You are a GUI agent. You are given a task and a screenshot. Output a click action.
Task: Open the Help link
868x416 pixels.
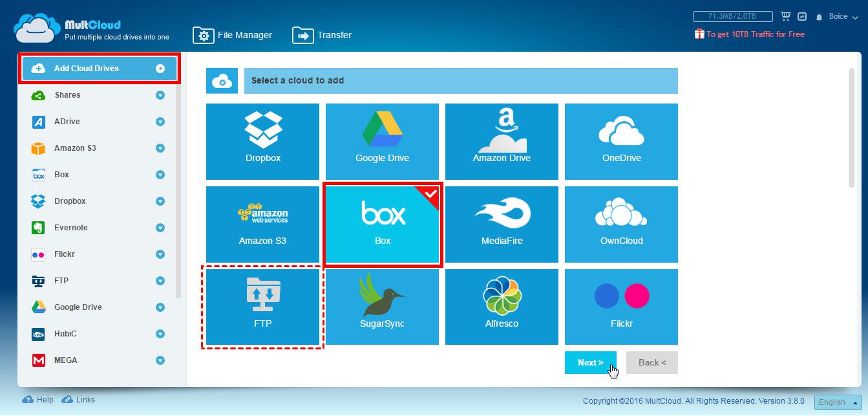click(x=38, y=400)
